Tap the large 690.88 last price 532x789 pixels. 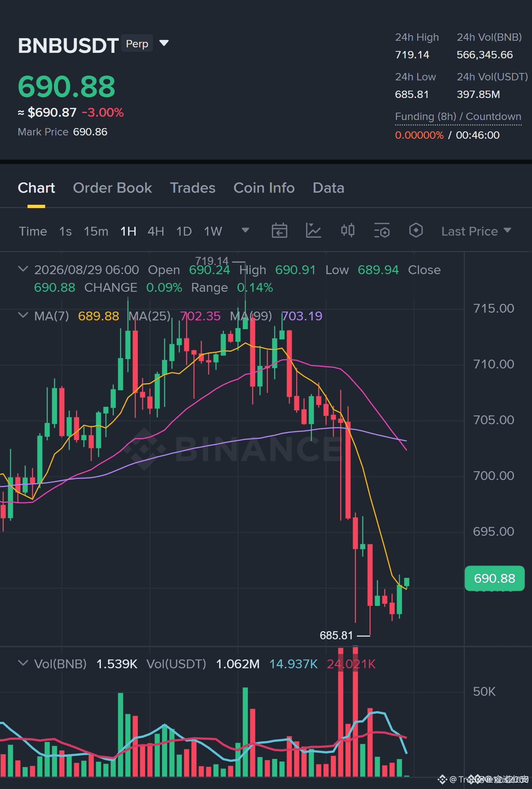pyautogui.click(x=66, y=87)
